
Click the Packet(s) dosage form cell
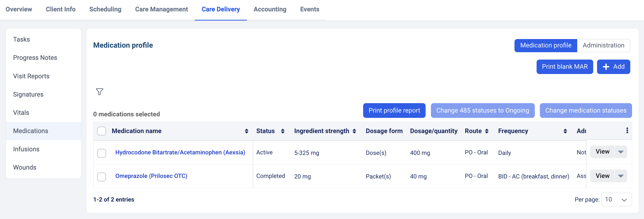click(378, 176)
